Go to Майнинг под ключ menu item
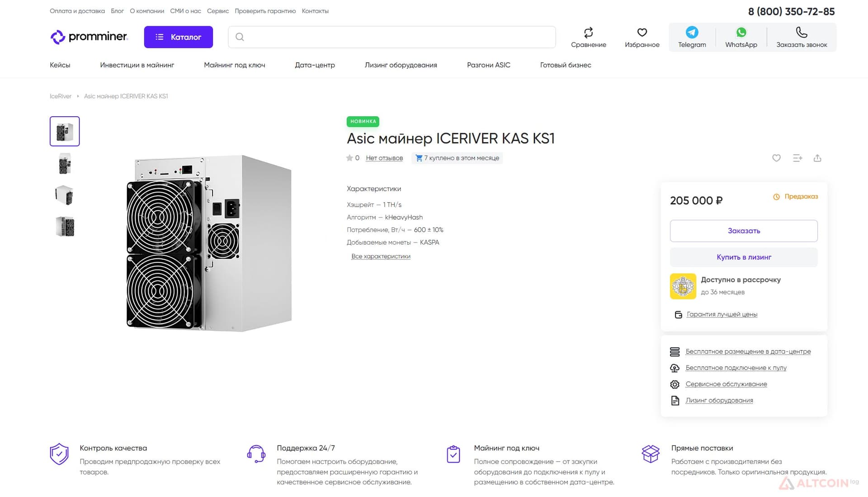The width and height of the screenshot is (868, 497). 235,65
